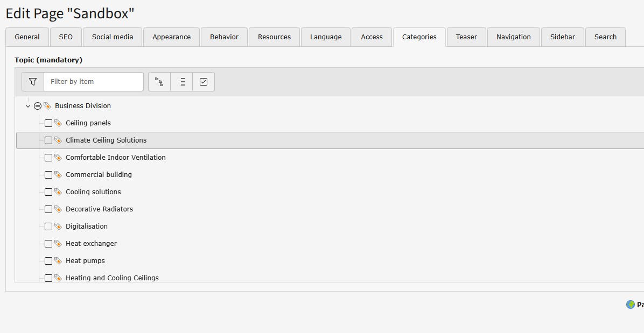Click the Business Division category tag icon
Screen dimensions: 644x333
pyautogui.click(x=47, y=106)
